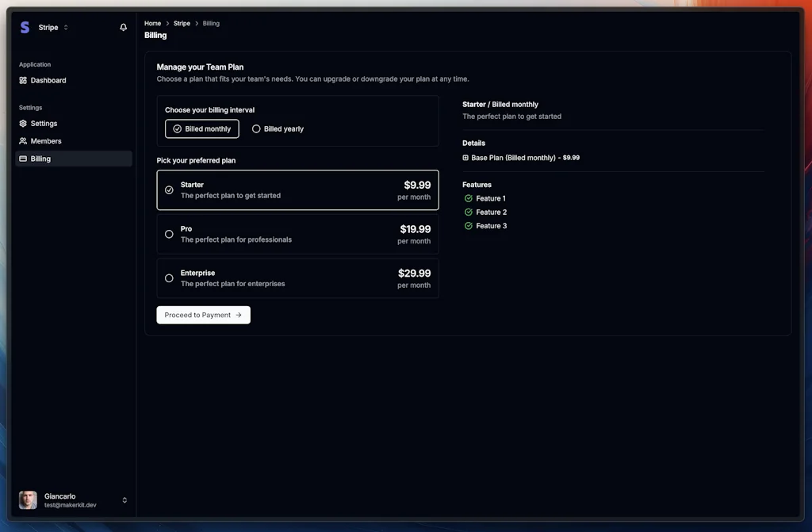Expand the Stripe team switcher
The width and height of the screenshot is (812, 532).
66,28
